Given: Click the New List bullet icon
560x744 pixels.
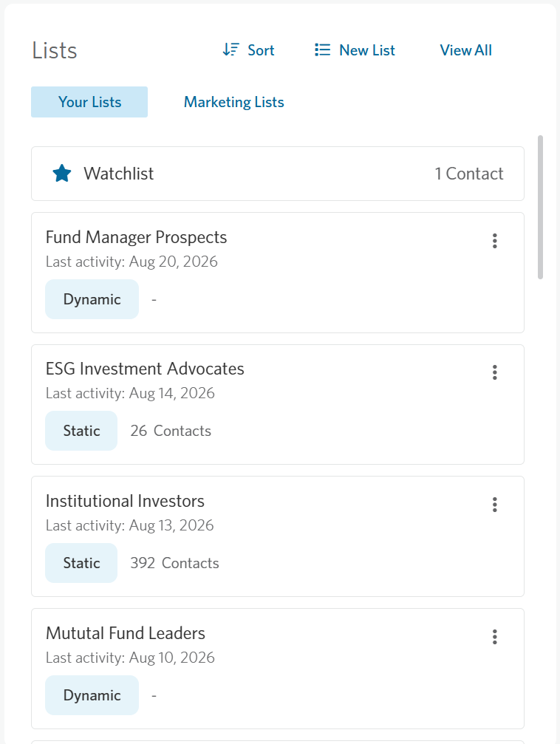Looking at the screenshot, I should (322, 50).
